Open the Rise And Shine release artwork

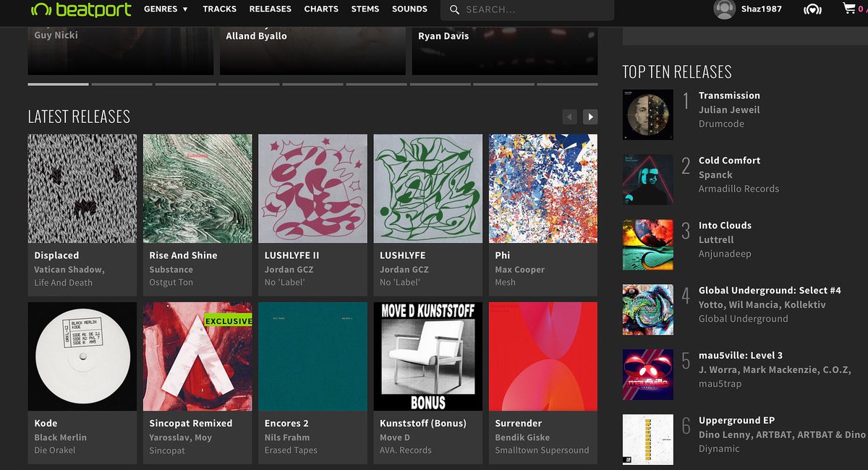click(197, 188)
